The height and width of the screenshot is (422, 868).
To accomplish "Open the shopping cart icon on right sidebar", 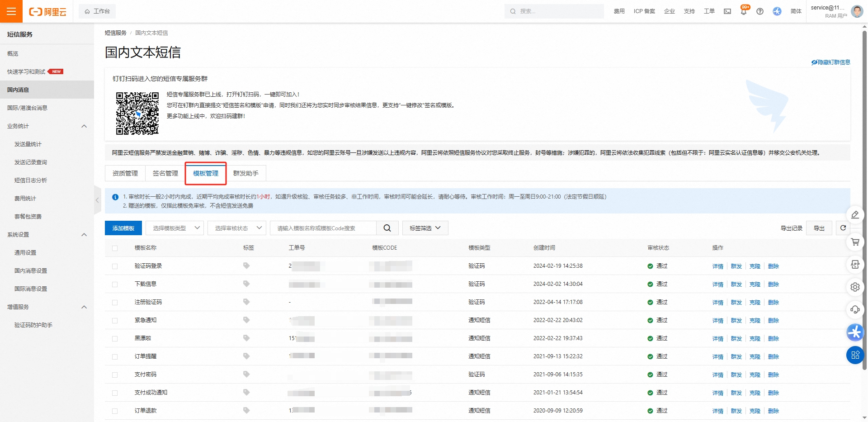I will coord(855,242).
